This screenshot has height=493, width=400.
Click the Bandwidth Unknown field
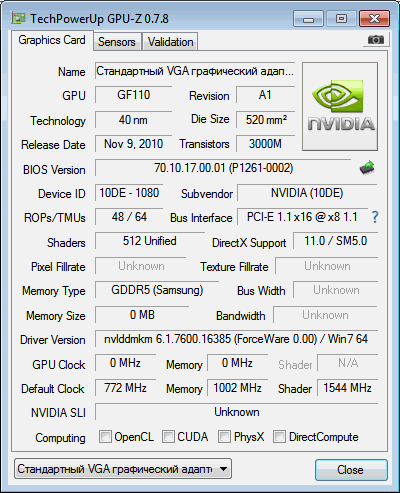[x=325, y=315]
